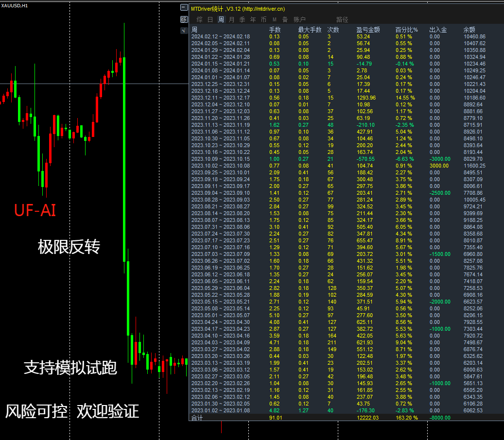
Task: Toggle the 币 currency display mode
Action: tap(264, 19)
